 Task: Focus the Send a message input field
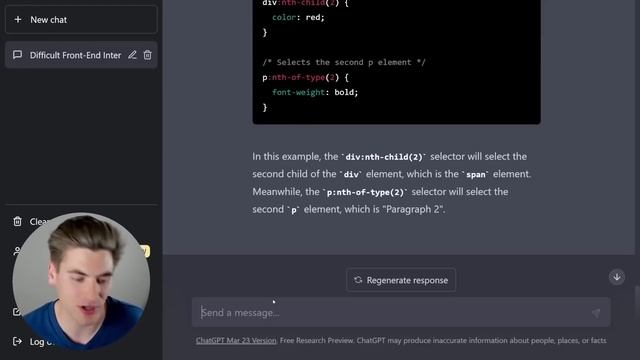click(x=401, y=313)
